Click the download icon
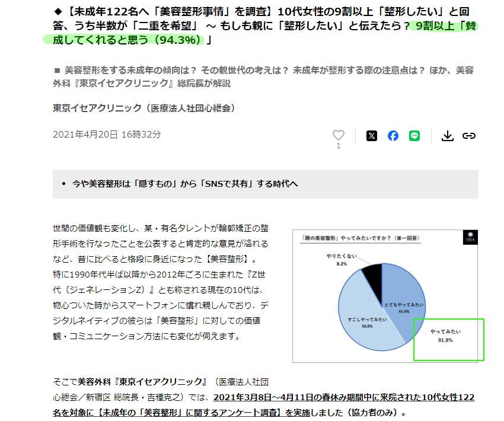The width and height of the screenshot is (504, 421). (448, 136)
